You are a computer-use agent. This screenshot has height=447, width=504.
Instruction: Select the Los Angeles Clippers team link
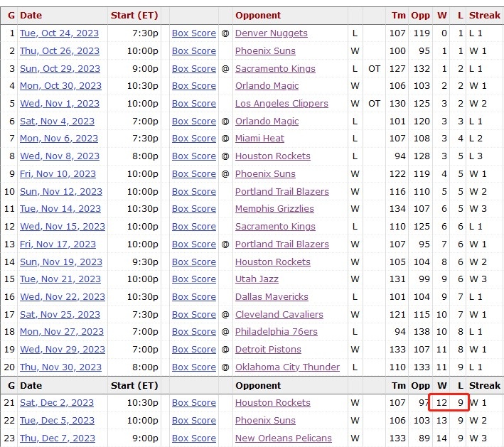(282, 104)
